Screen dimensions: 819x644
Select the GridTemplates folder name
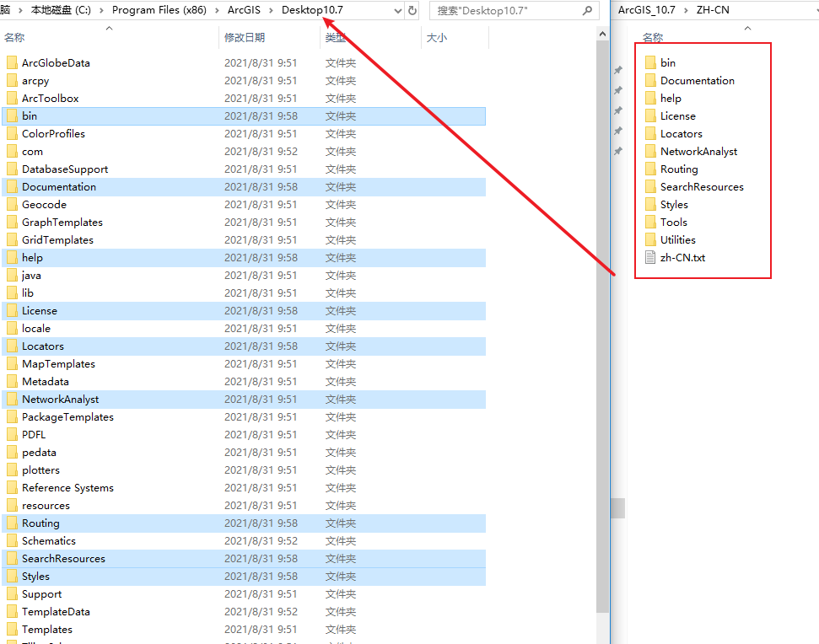coord(57,240)
